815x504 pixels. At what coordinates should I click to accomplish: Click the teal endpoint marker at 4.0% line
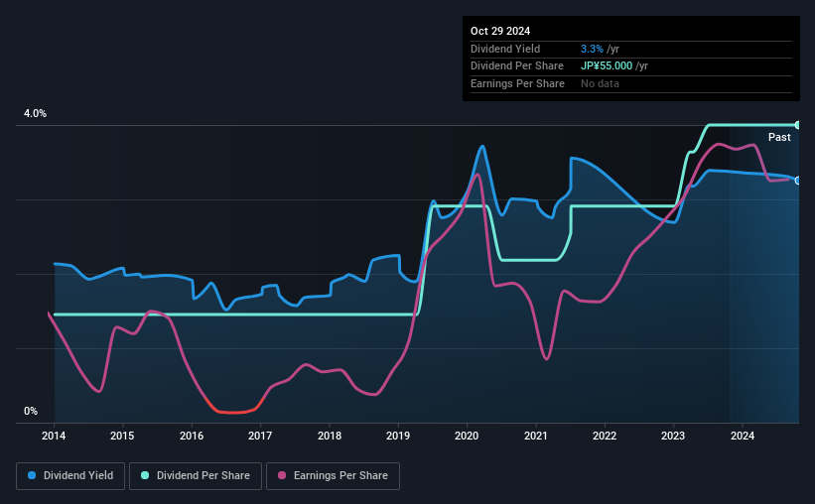tap(798, 125)
